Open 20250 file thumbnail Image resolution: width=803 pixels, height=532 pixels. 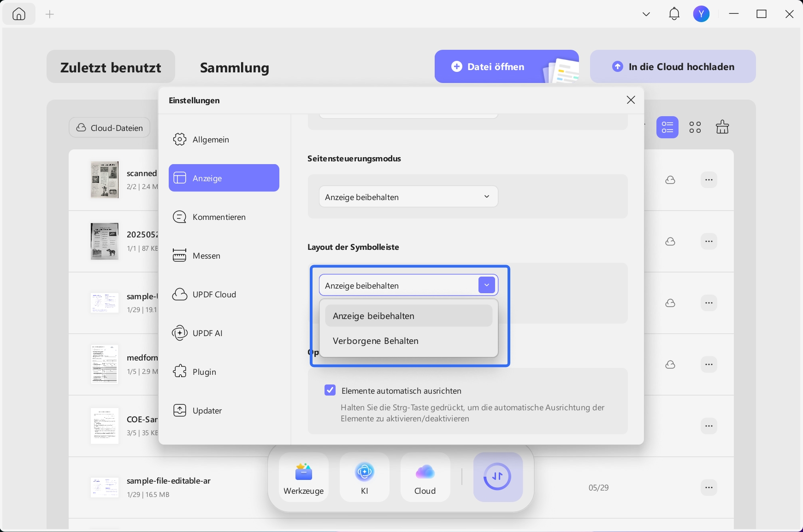coord(105,241)
